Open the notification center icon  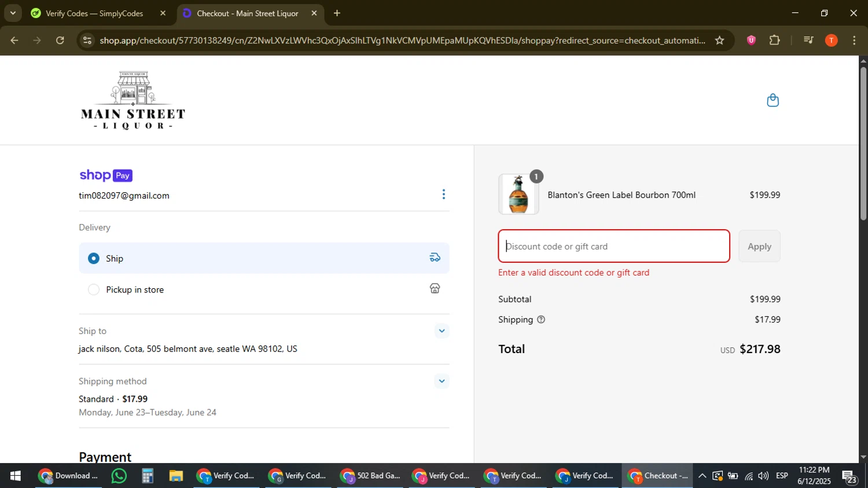pos(849,476)
